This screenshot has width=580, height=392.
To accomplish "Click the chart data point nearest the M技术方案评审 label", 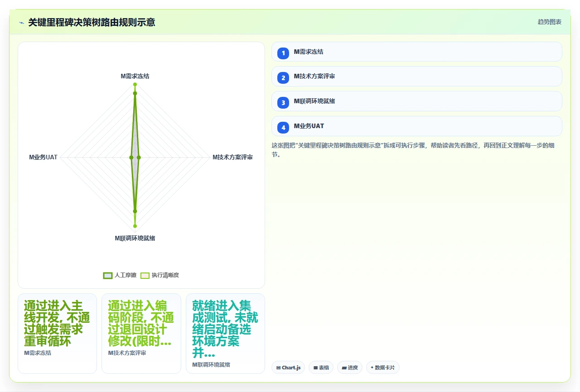I will coord(139,158).
